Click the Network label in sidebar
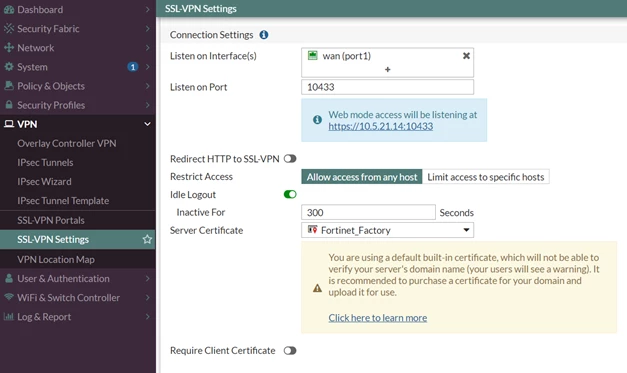627x373 pixels. coord(36,48)
